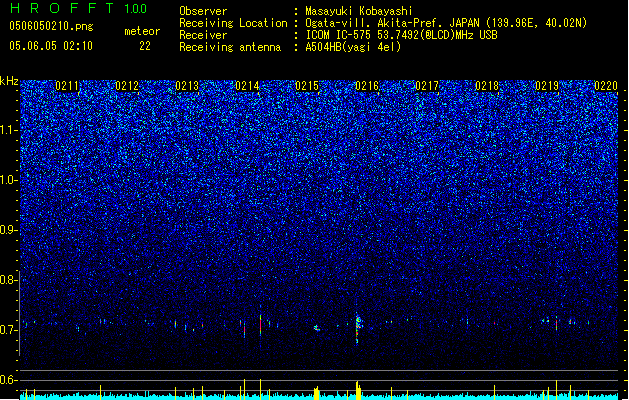Click the date stamp 05.06.05 02:10

point(51,46)
